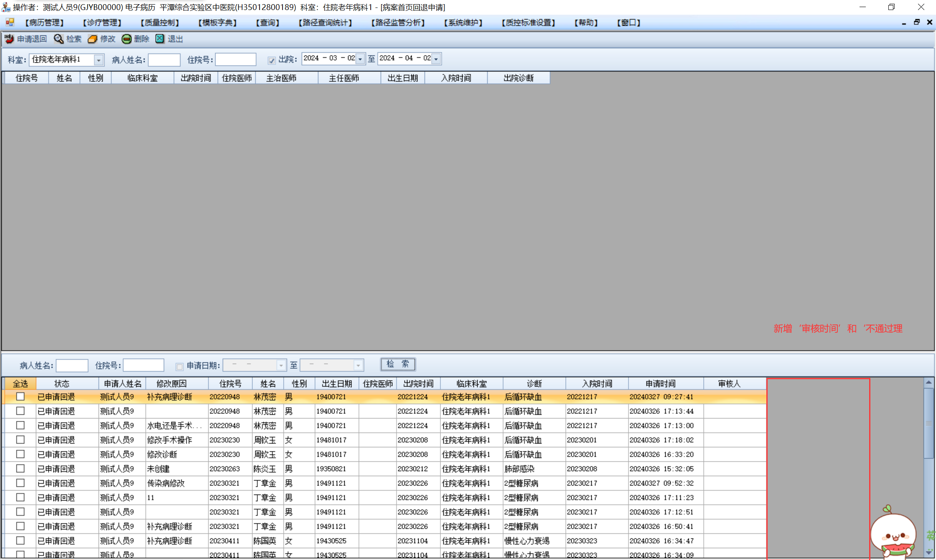Click the application menu icon left of 病历管理

click(10, 23)
